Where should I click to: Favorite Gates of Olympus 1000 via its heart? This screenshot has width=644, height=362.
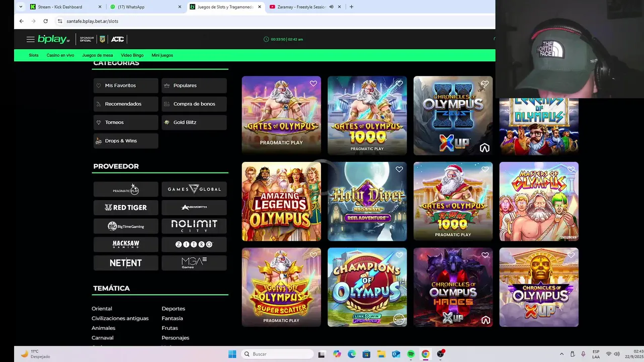(x=399, y=83)
